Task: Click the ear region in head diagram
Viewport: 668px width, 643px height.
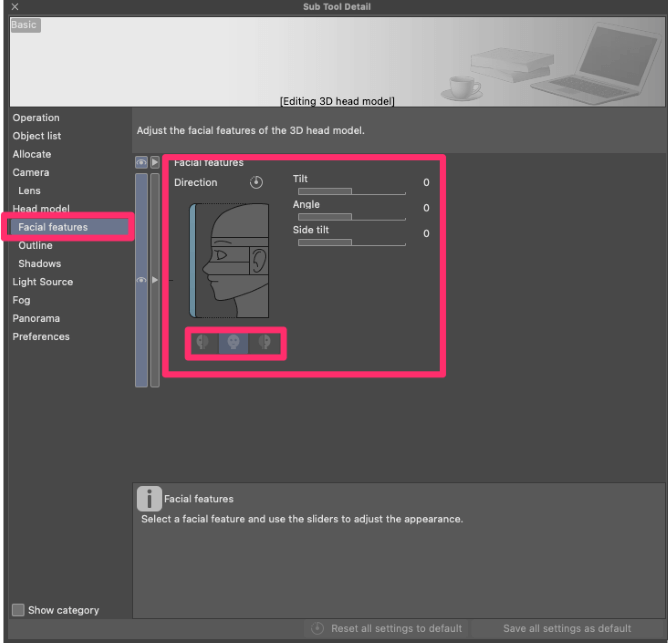Action: click(x=259, y=260)
